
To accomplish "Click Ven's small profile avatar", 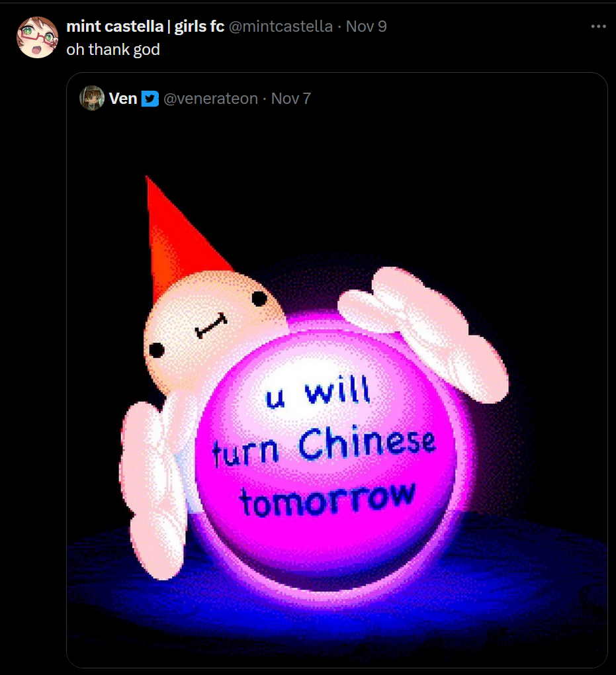I will point(92,98).
